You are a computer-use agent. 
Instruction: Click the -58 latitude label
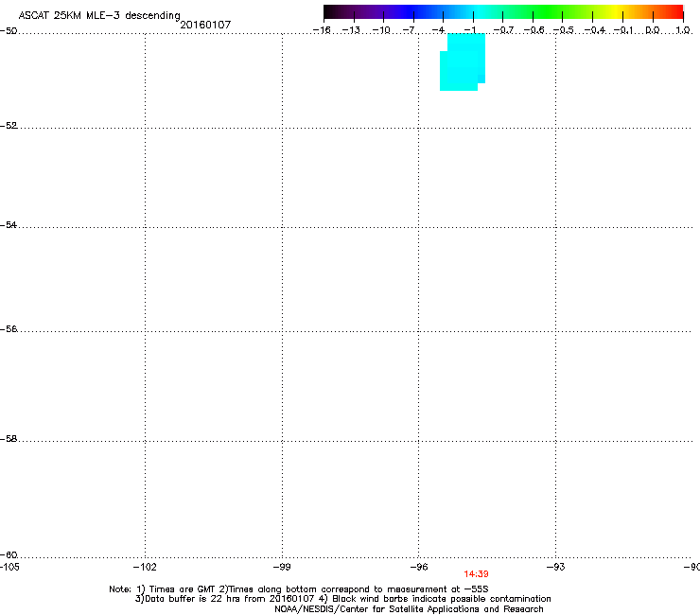pyautogui.click(x=9, y=439)
